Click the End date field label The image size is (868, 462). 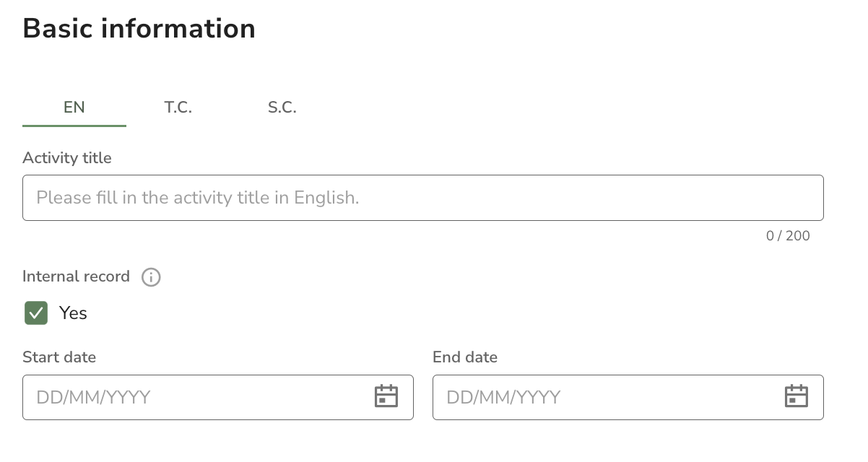[x=465, y=357]
